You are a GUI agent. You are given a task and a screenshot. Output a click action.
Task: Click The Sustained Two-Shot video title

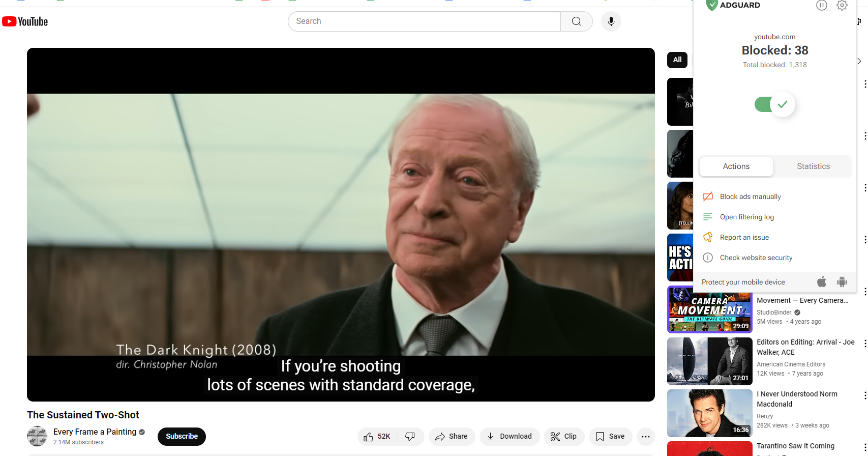click(83, 415)
